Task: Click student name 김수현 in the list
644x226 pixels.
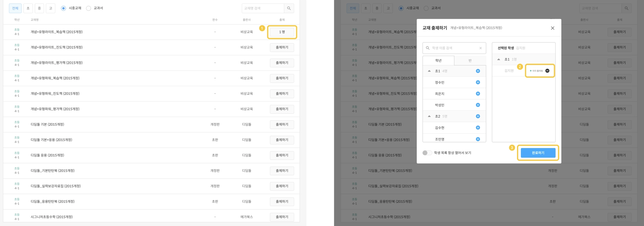Action: (x=440, y=128)
